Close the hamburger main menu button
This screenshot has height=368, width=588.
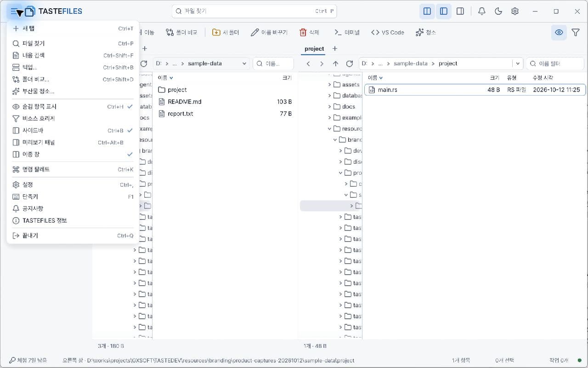14,11
